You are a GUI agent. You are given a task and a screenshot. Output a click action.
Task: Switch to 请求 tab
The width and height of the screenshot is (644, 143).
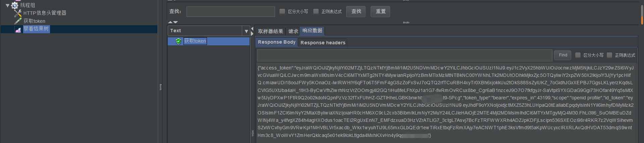[x=293, y=31]
